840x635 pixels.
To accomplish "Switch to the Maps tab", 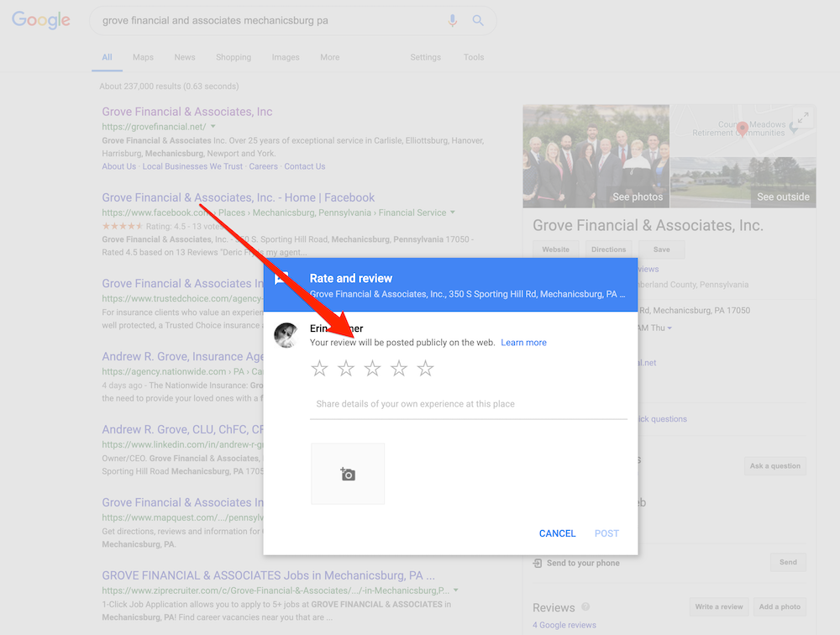I will pyautogui.click(x=143, y=57).
